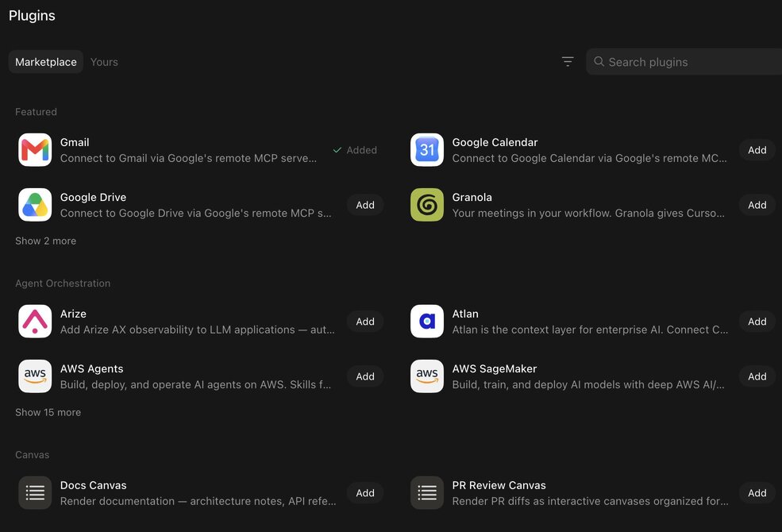This screenshot has width=782, height=532.
Task: Focus the Search plugins field
Action: pos(684,62)
